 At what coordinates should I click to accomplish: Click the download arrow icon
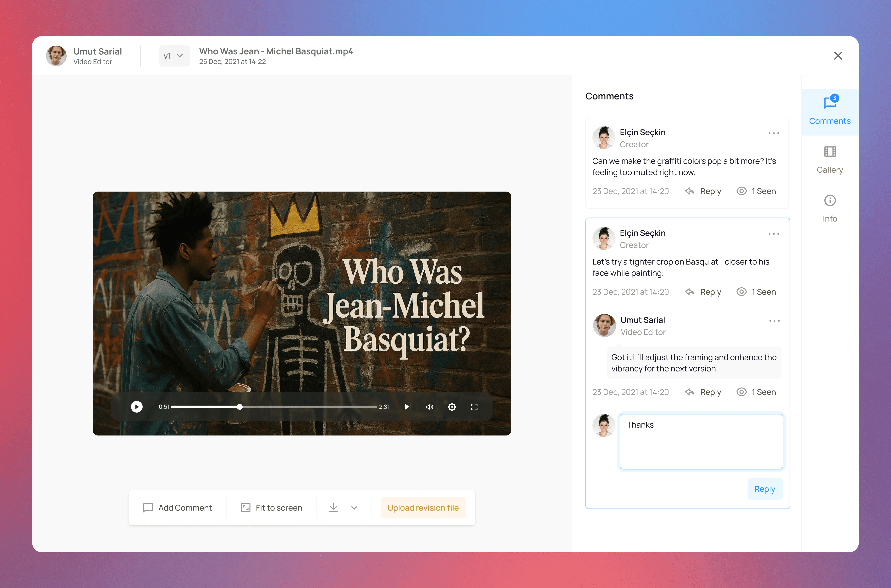click(333, 508)
